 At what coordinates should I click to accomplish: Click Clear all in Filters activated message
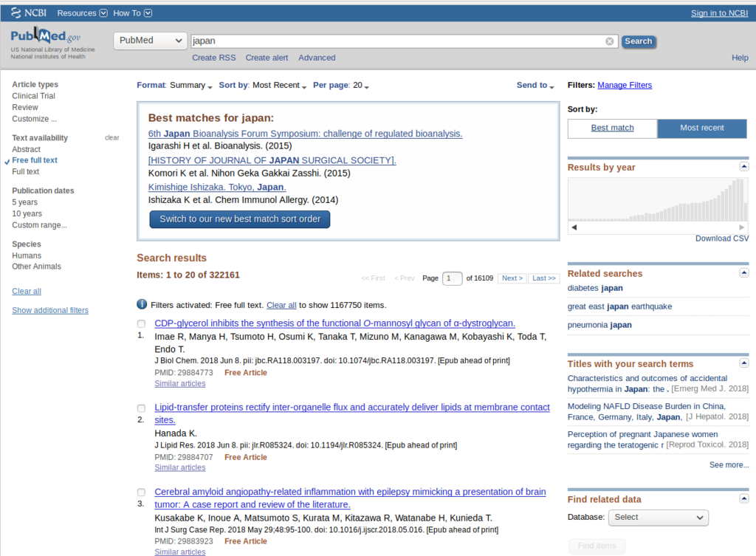click(281, 305)
